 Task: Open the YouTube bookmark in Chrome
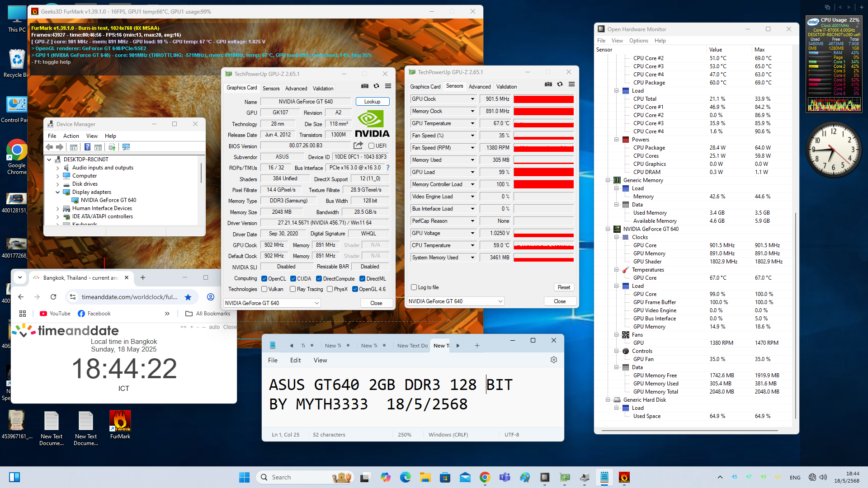55,314
